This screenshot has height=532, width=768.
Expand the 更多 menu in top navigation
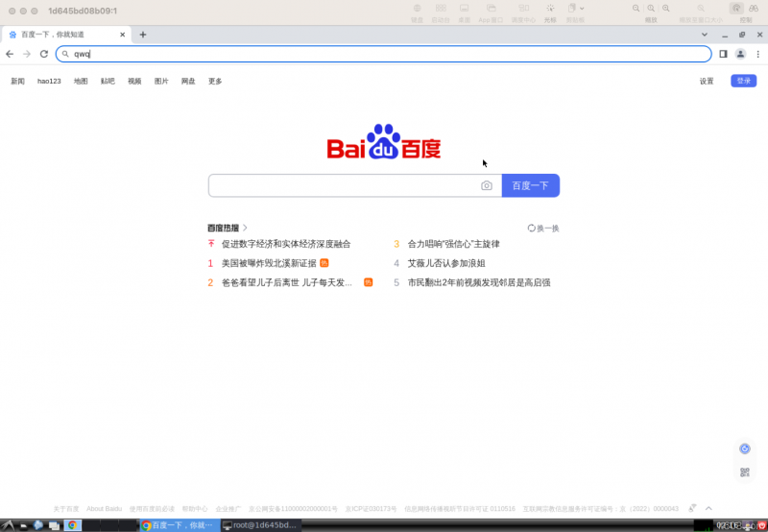tap(215, 82)
